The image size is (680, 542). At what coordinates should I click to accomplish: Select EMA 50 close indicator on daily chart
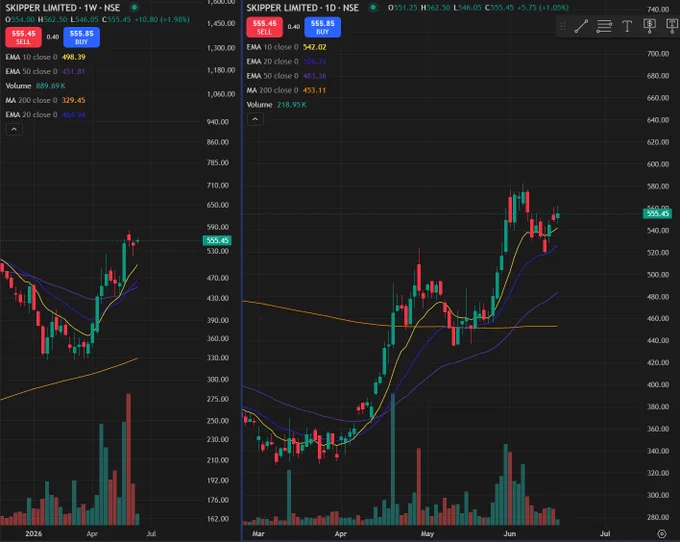tap(286, 76)
